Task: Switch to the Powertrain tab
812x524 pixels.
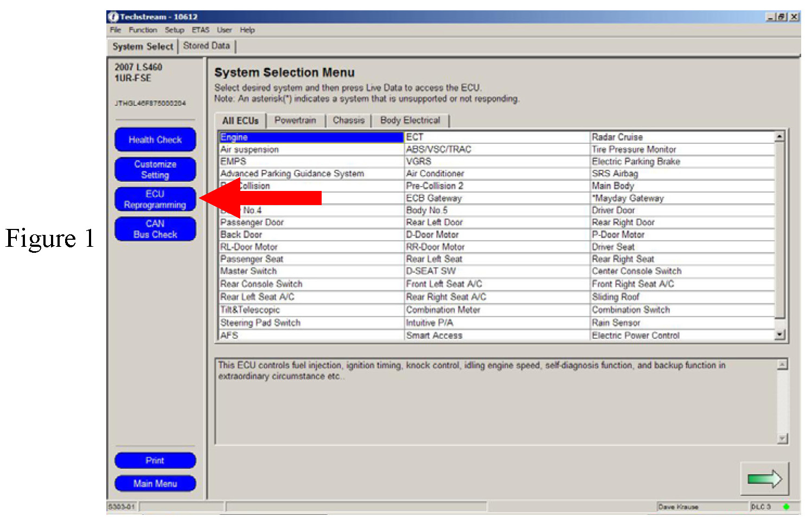Action: pos(295,120)
